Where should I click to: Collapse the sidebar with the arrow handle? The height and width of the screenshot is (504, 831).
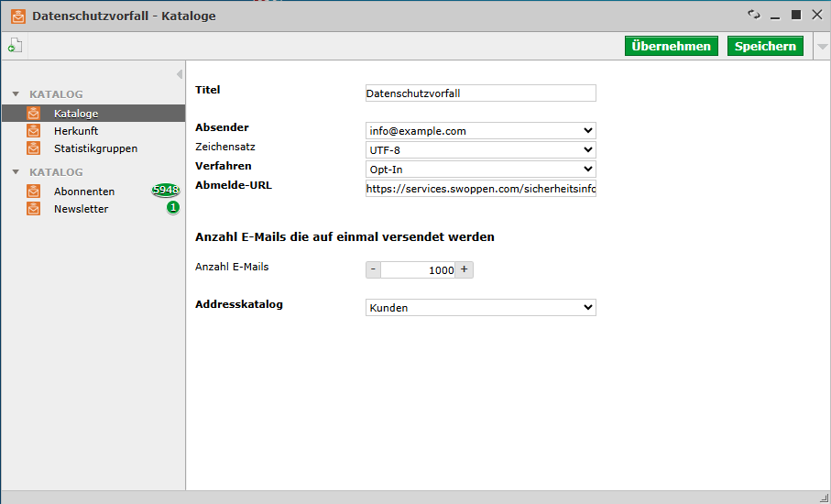click(179, 74)
